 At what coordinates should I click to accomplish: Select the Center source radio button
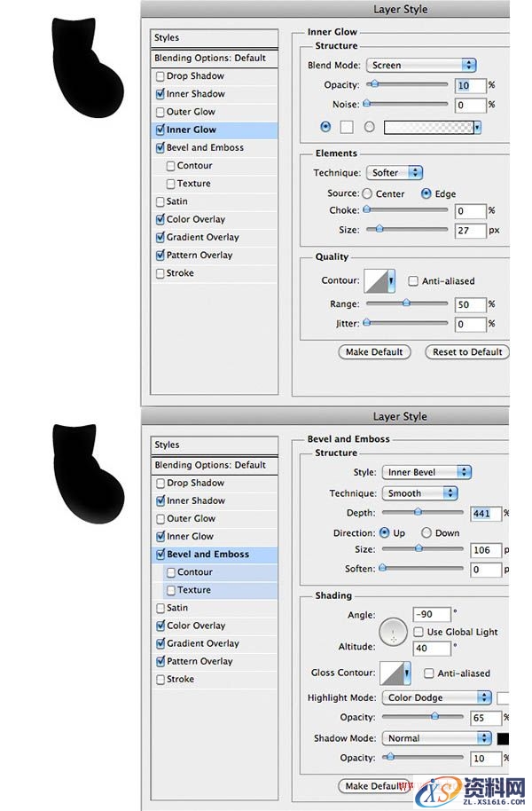coord(368,193)
